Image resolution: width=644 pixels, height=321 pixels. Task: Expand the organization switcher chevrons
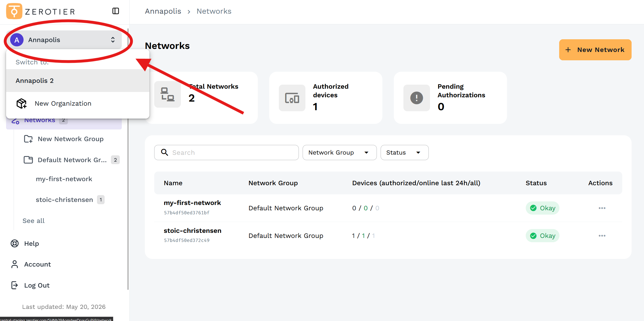tap(113, 40)
